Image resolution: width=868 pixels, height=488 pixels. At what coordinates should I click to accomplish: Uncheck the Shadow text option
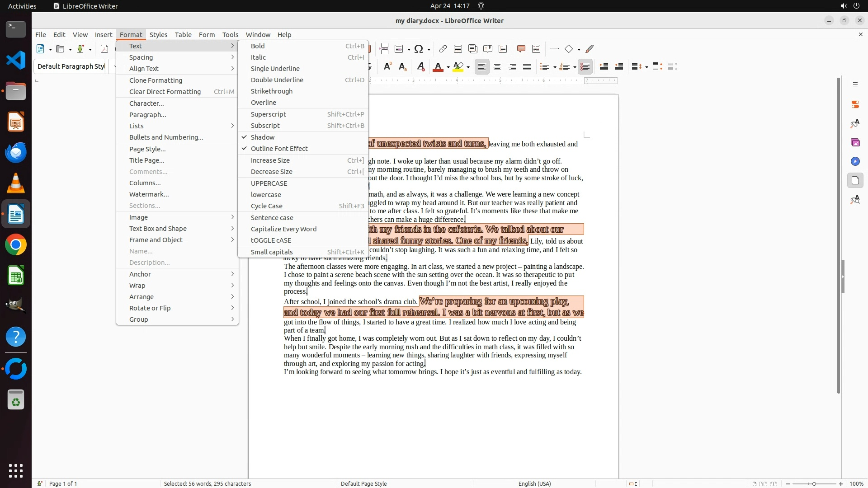pyautogui.click(x=263, y=137)
